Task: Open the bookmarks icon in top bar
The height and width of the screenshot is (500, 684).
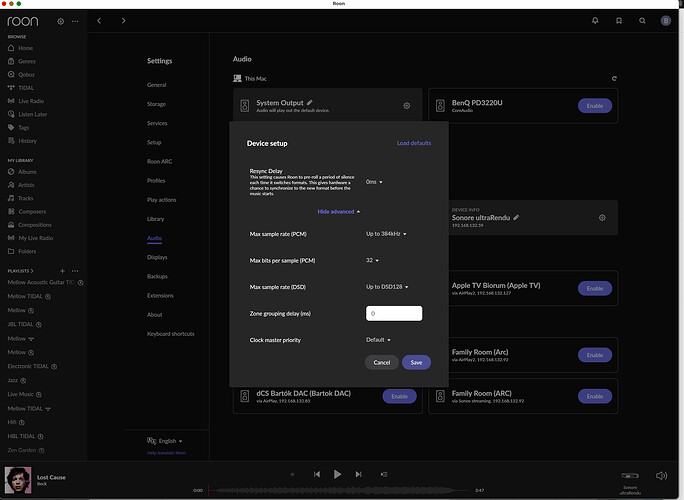Action: pyautogui.click(x=619, y=20)
